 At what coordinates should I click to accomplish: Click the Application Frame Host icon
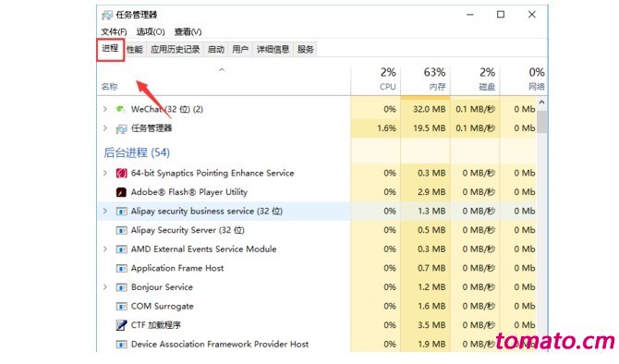pyautogui.click(x=121, y=269)
